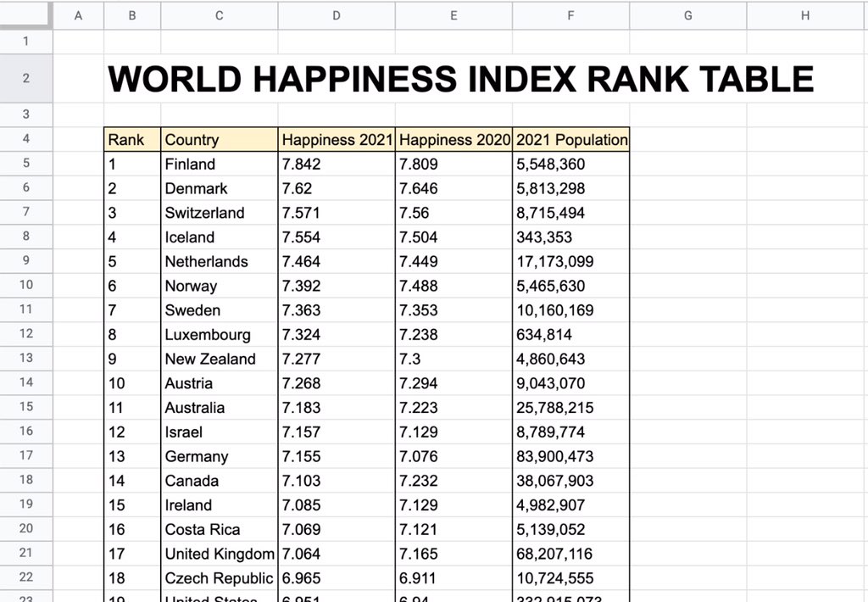This screenshot has height=602, width=868.
Task: Select column H header
Action: (805, 15)
